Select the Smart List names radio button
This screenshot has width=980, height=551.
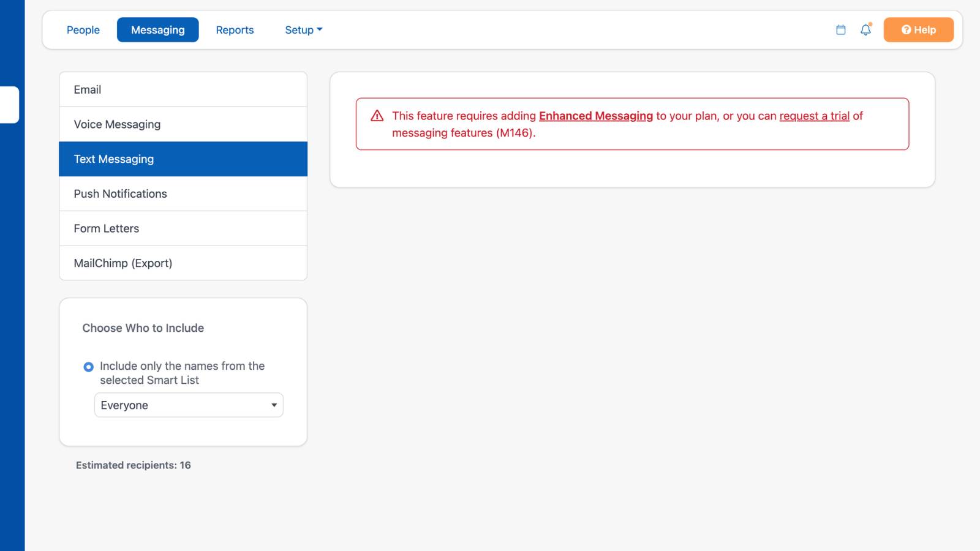pos(89,367)
